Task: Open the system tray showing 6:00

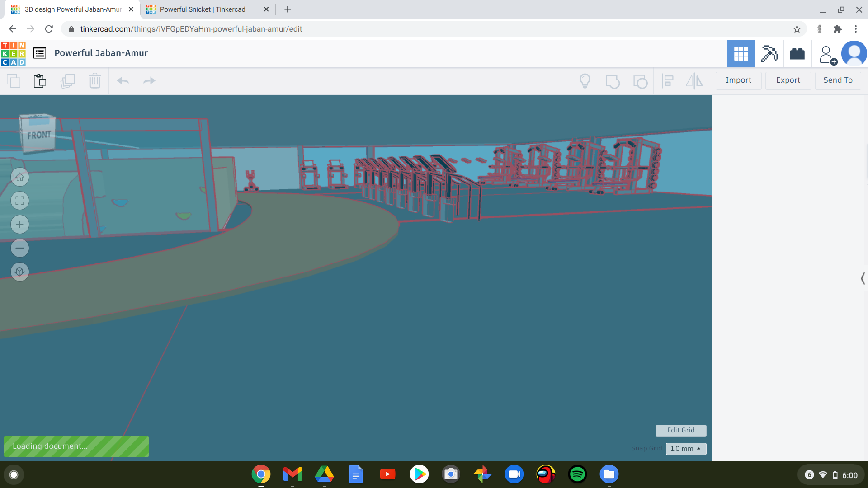Action: tap(831, 475)
